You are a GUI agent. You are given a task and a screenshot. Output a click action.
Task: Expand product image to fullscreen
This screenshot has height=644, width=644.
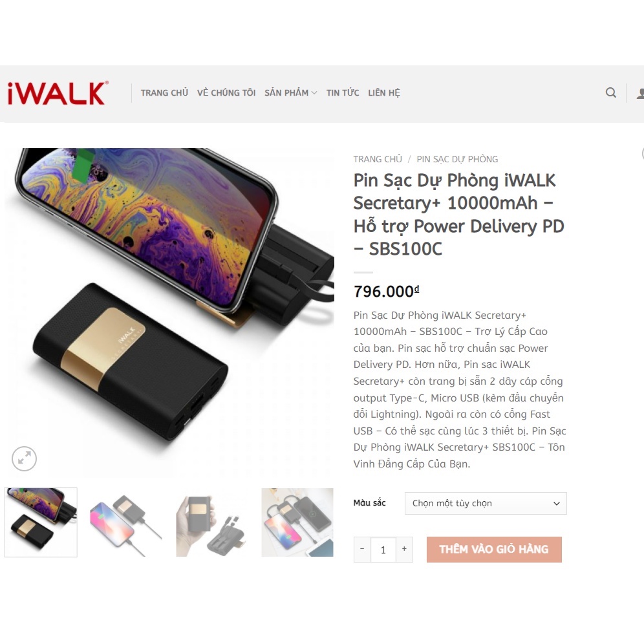(24, 458)
